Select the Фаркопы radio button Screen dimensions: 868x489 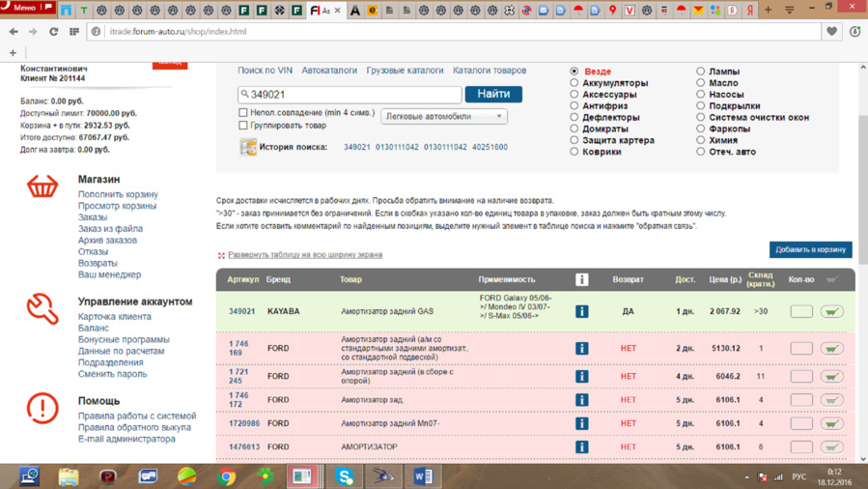tap(700, 129)
